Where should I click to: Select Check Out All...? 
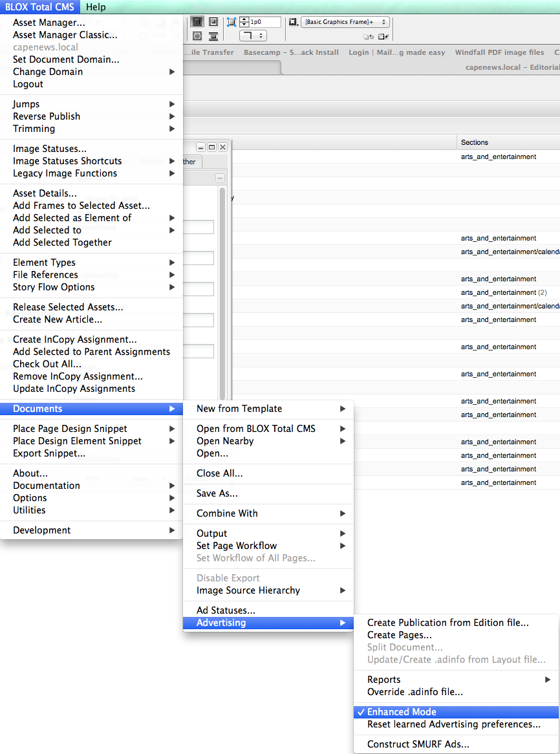pyautogui.click(x=91, y=364)
